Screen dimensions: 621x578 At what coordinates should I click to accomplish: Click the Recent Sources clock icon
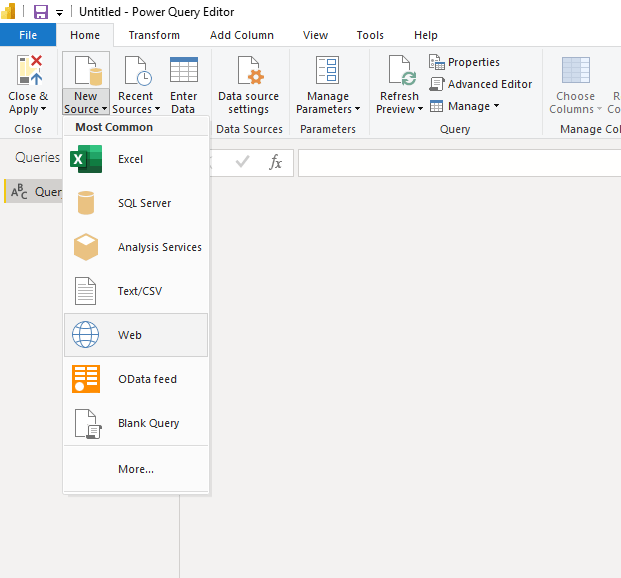point(138,71)
